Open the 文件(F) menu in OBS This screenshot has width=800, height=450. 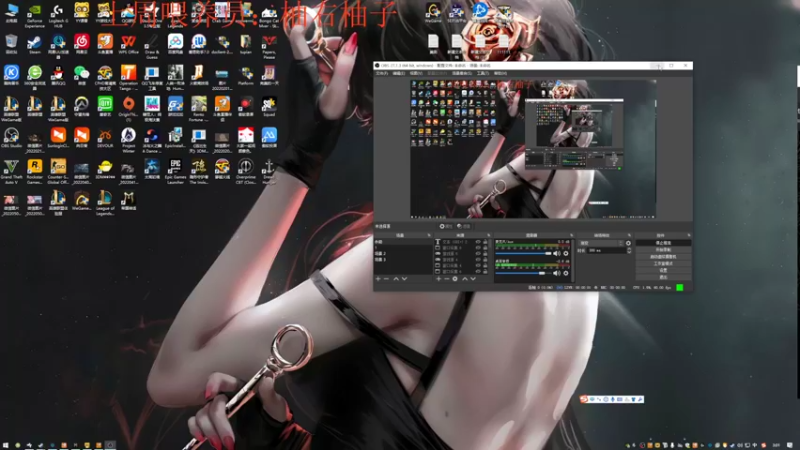tap(382, 73)
